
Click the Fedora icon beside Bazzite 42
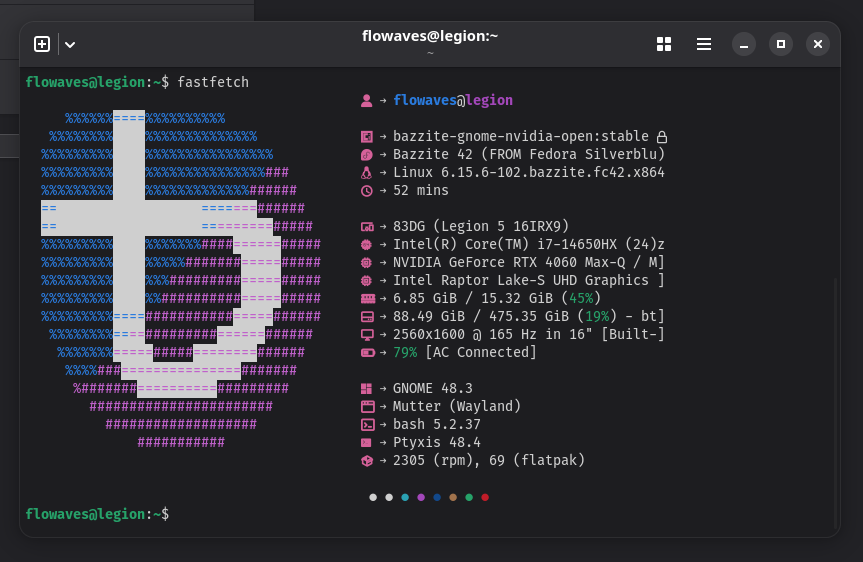pos(367,155)
